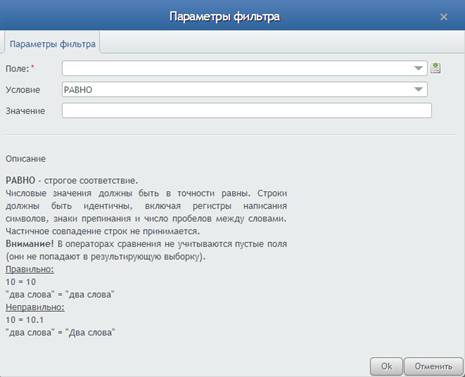Expand the Условие dropdown showing РАВНО
This screenshot has height=377, width=465.
click(418, 89)
